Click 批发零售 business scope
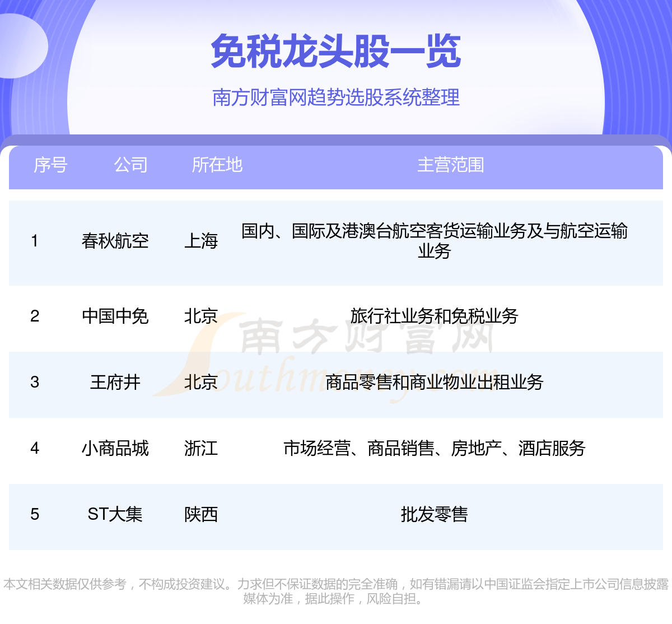Screen dimensions: 672x624 (435, 514)
